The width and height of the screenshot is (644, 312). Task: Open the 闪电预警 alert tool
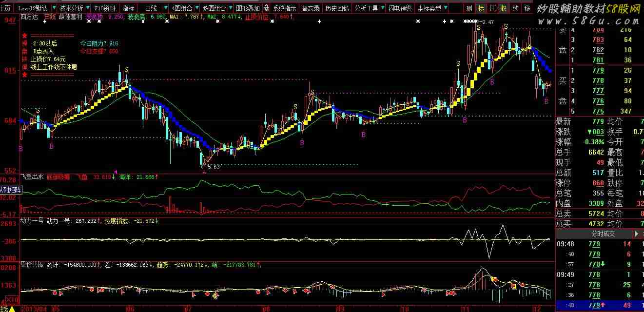pyautogui.click(x=400, y=8)
